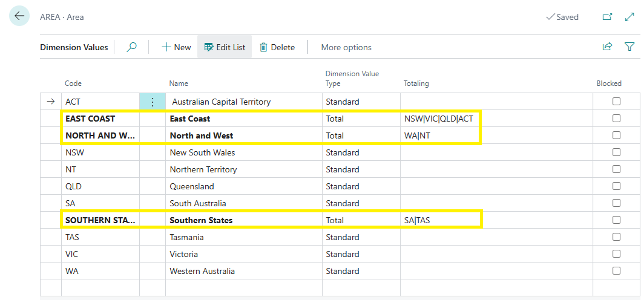Click the share icon

click(607, 47)
